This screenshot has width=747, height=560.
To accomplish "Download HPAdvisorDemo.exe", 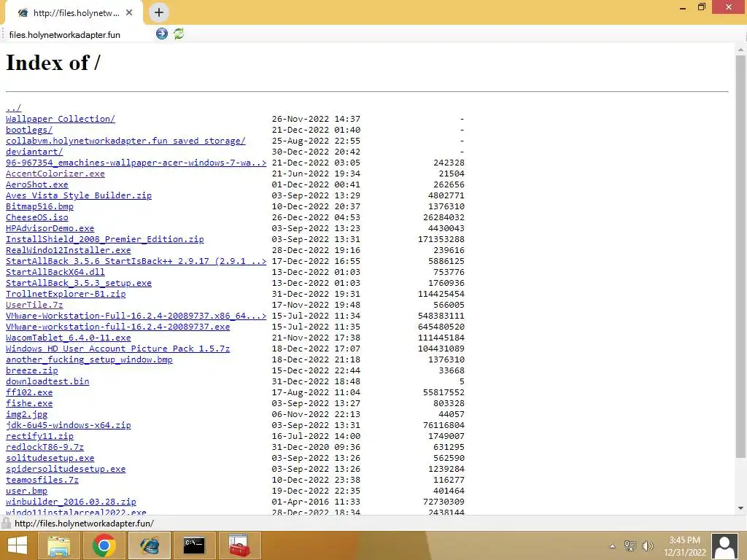I will 50,228.
